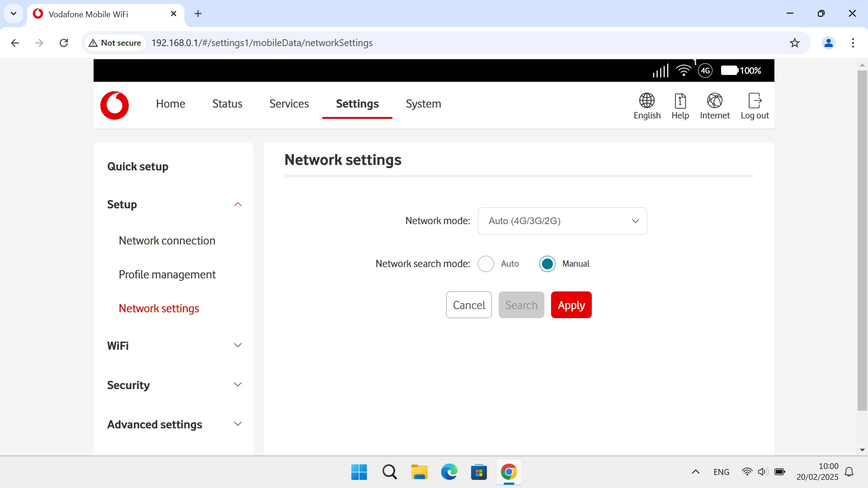Open Profile management in sidebar
Viewport: 868px width, 488px height.
167,275
